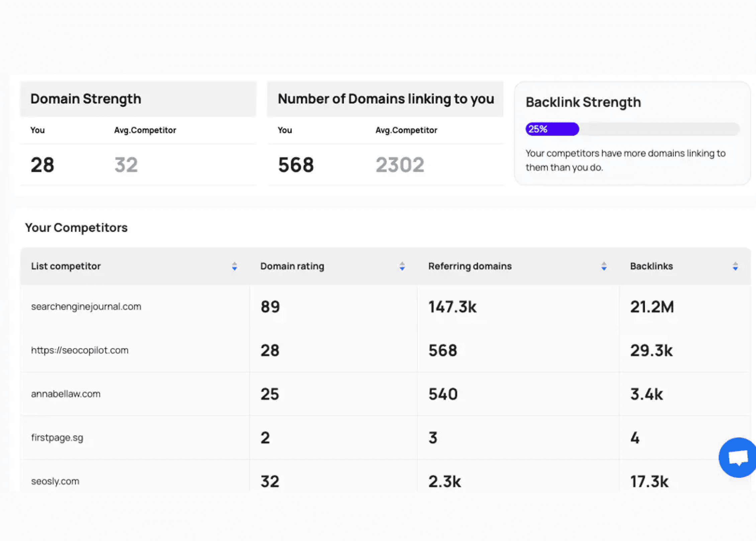Sort by Domain rating arrows icon
The width and height of the screenshot is (756, 541).
[402, 266]
